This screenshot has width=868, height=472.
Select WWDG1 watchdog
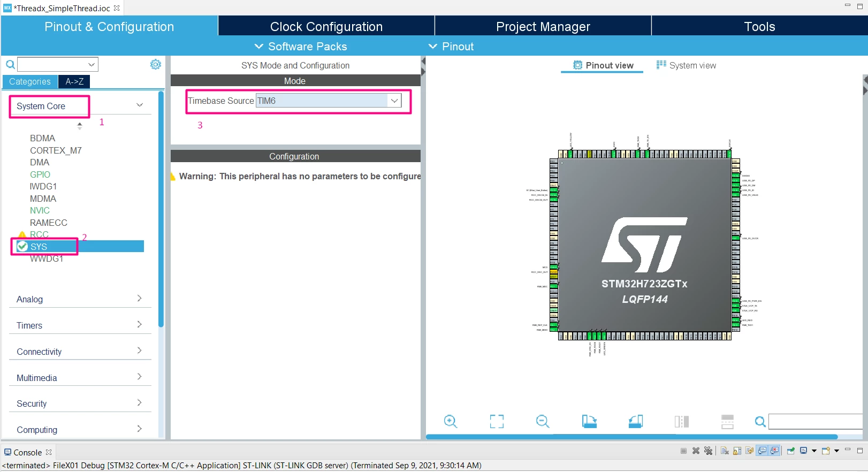pos(47,258)
